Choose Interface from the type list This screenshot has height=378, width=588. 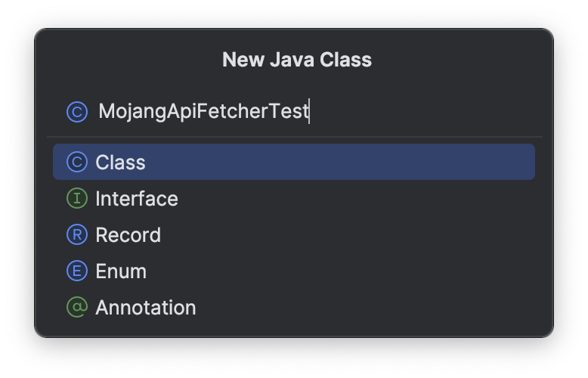137,199
